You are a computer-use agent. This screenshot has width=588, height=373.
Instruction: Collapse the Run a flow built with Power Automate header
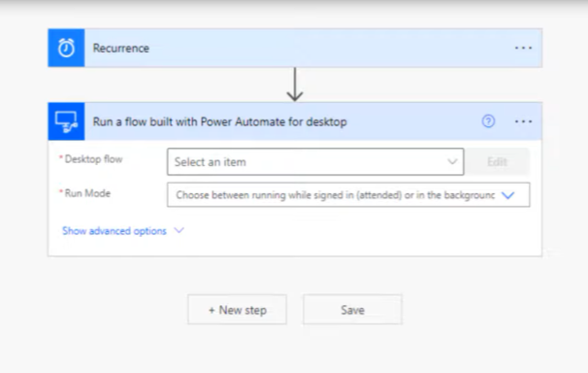(x=295, y=121)
